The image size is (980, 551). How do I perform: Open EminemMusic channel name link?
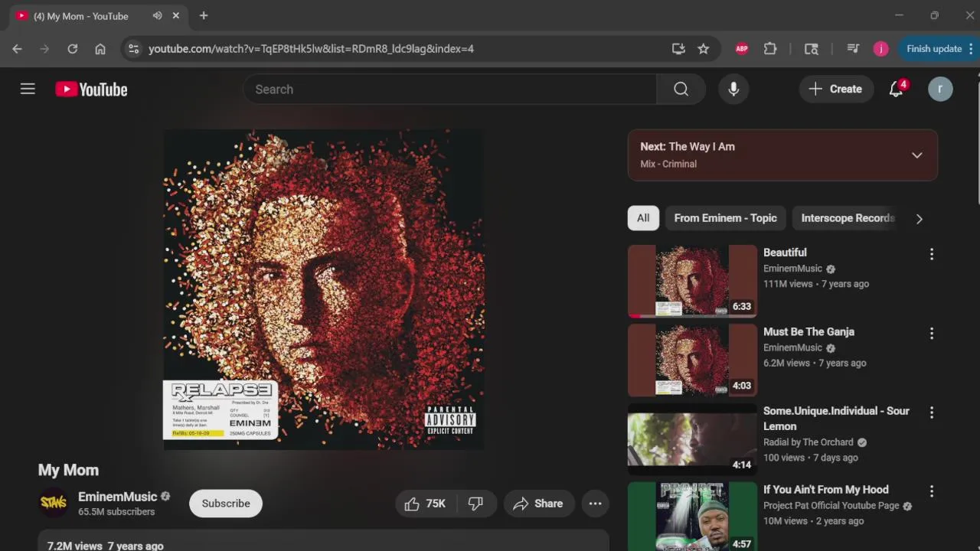pos(117,497)
